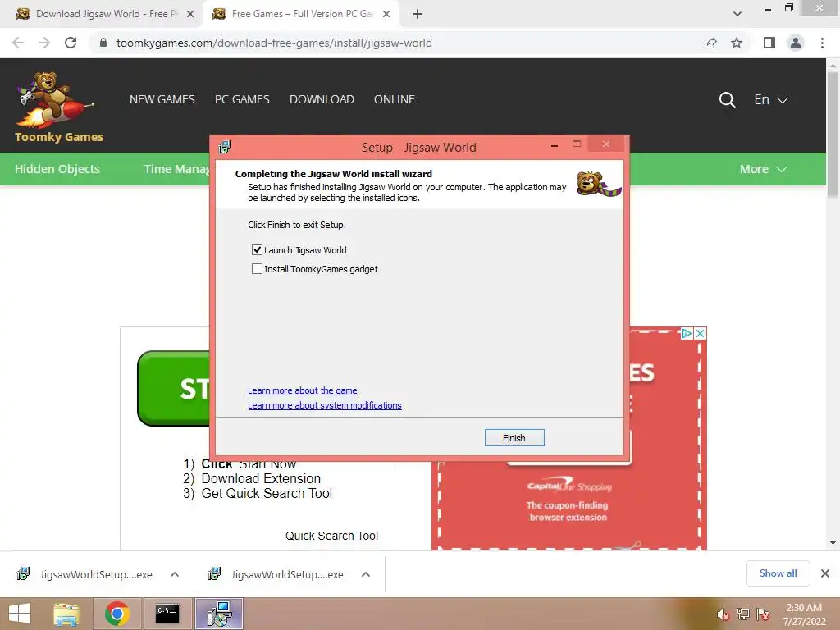Close the Download Jigsaw World tab
Image resolution: width=840 pixels, height=630 pixels.
click(x=190, y=14)
